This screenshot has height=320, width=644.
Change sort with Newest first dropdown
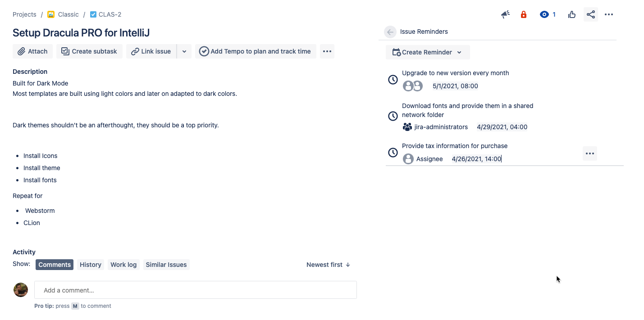pyautogui.click(x=328, y=265)
